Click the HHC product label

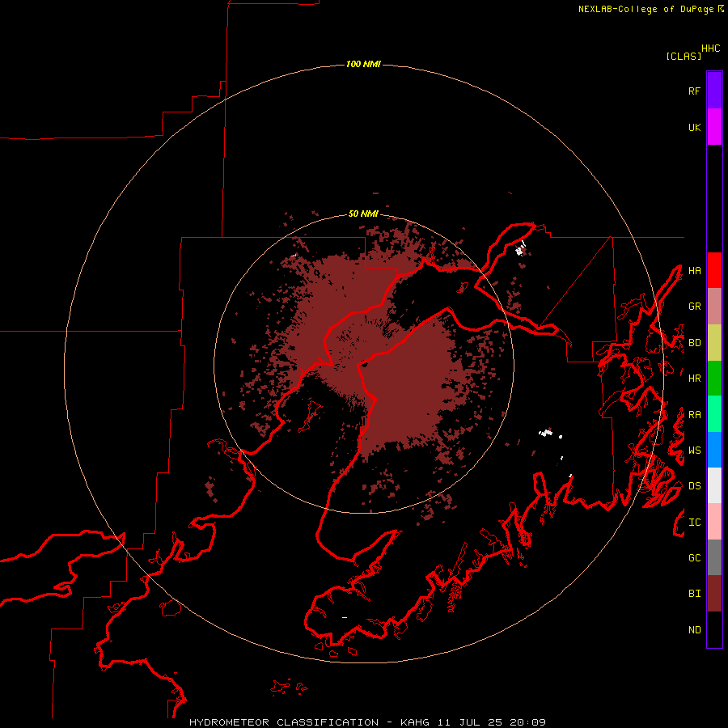coord(710,49)
